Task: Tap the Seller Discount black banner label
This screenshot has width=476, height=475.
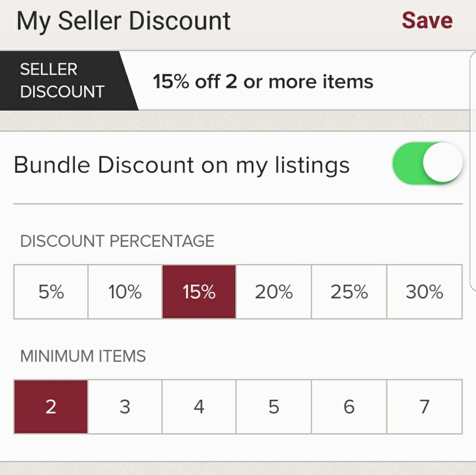Action: (x=62, y=80)
